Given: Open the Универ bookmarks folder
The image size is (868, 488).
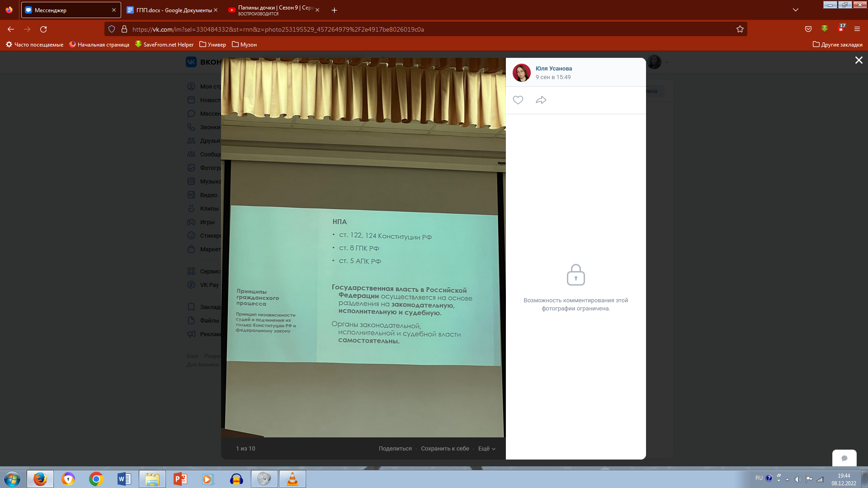Looking at the screenshot, I should coord(212,45).
